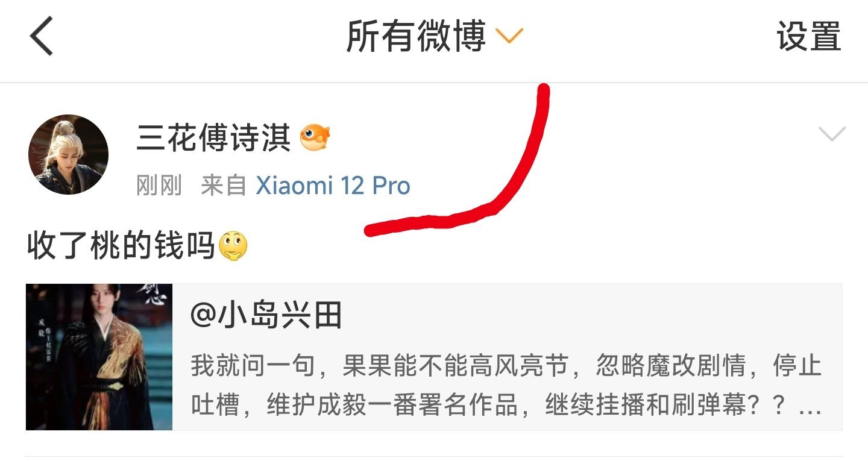Open the reposted costume drama thumbnail
The width and height of the screenshot is (868, 461).
click(99, 357)
